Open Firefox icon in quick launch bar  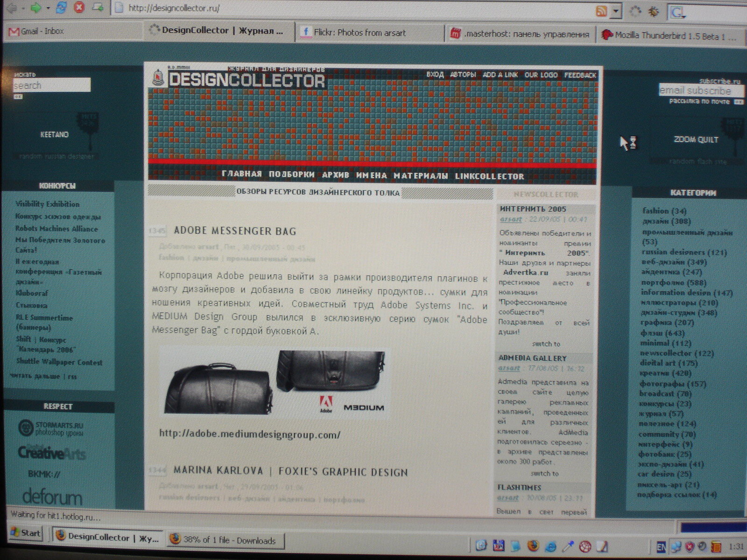(533, 545)
